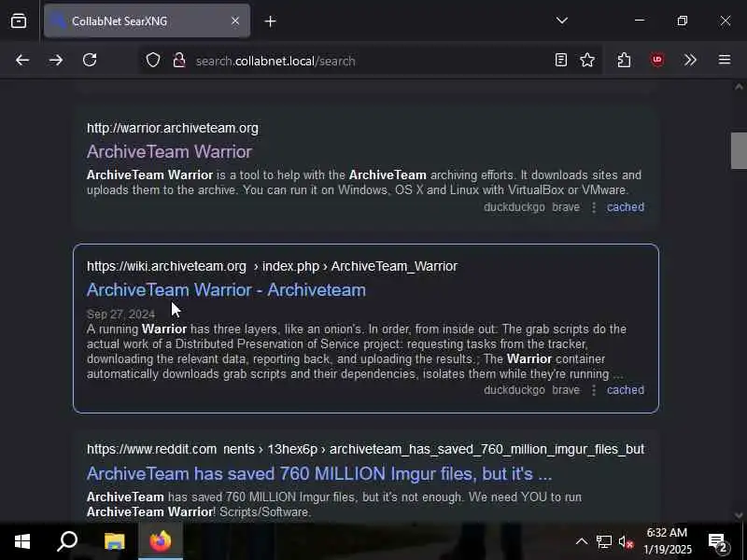The image size is (747, 560).
Task: Bookmark this page with the star
Action: (587, 60)
